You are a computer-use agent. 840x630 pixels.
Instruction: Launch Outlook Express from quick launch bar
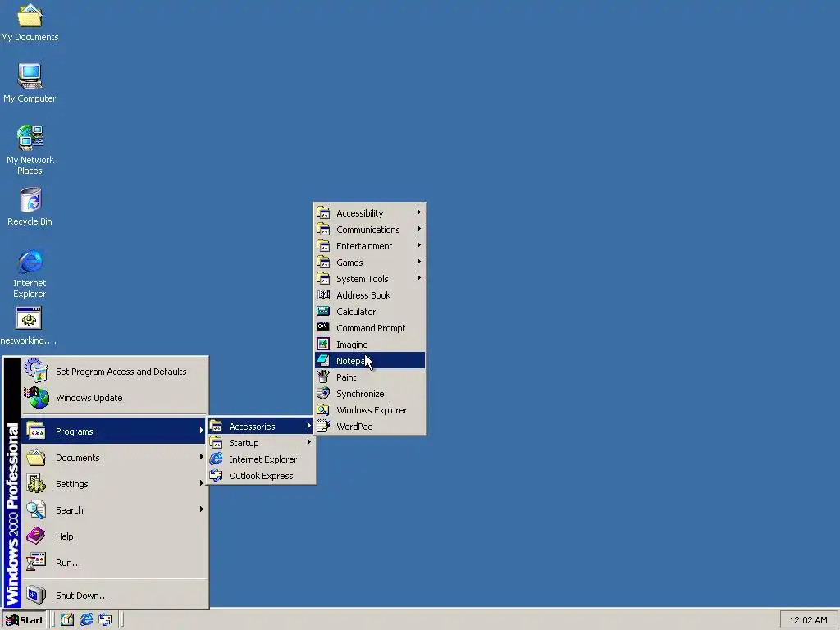[105, 620]
